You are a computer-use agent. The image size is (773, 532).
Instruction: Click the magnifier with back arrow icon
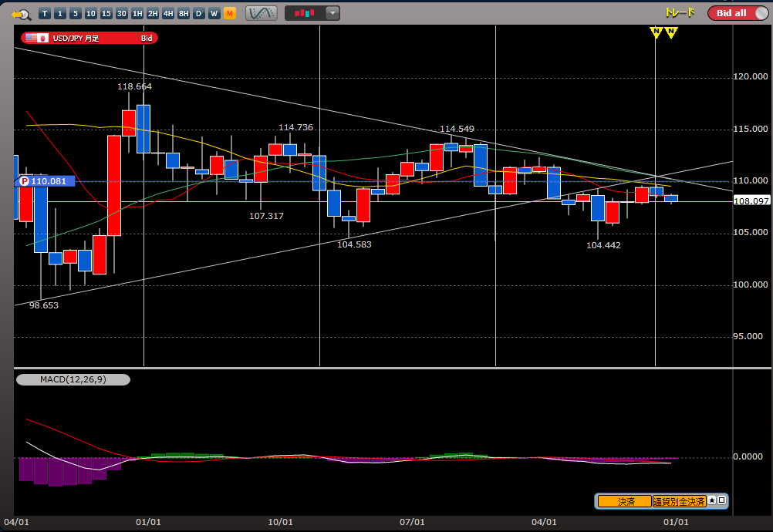point(21,15)
